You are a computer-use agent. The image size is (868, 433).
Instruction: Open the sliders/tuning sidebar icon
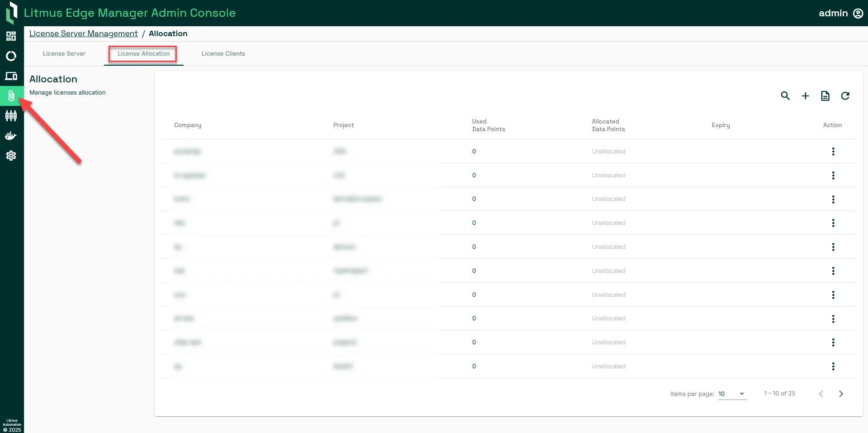click(11, 116)
